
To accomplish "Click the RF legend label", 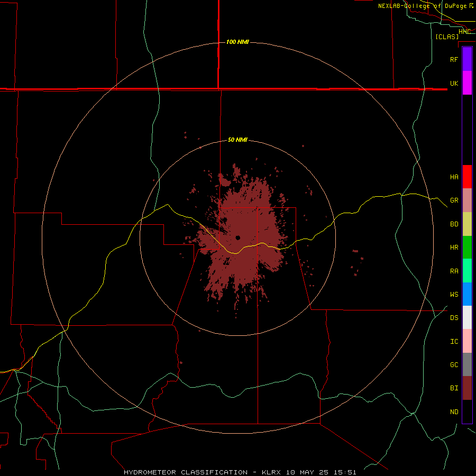I will pos(454,59).
